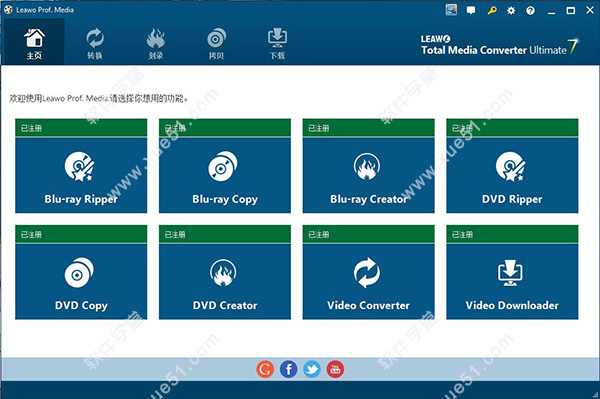This screenshot has width=600, height=399.
Task: Click the 已注册 label above Video Converter
Action: 319,235
